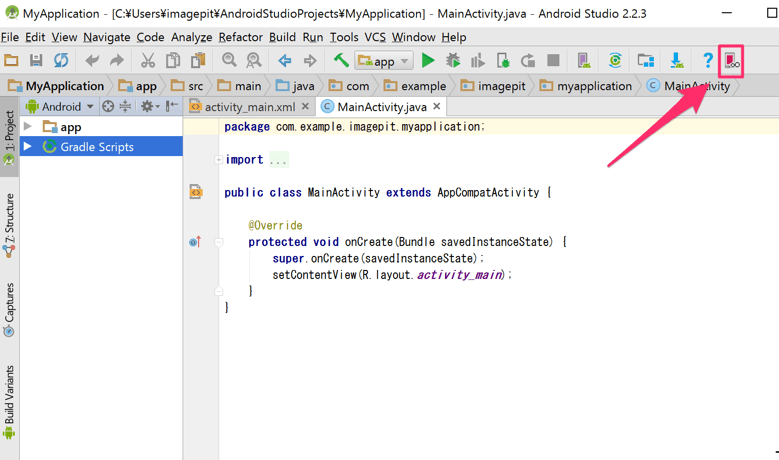Image resolution: width=779 pixels, height=460 pixels.
Task: Sync Project with Gradle Files icon
Action: (x=615, y=61)
